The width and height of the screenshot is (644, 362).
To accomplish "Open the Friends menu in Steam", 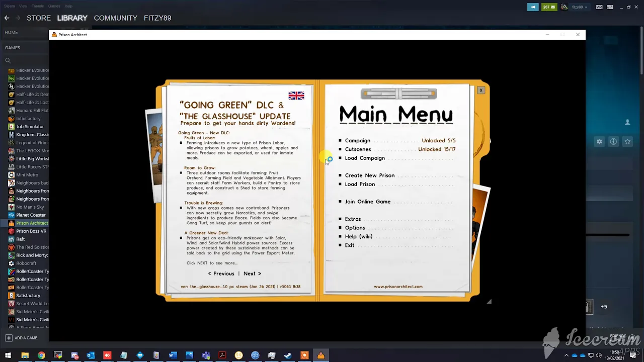I will click(x=38, y=6).
